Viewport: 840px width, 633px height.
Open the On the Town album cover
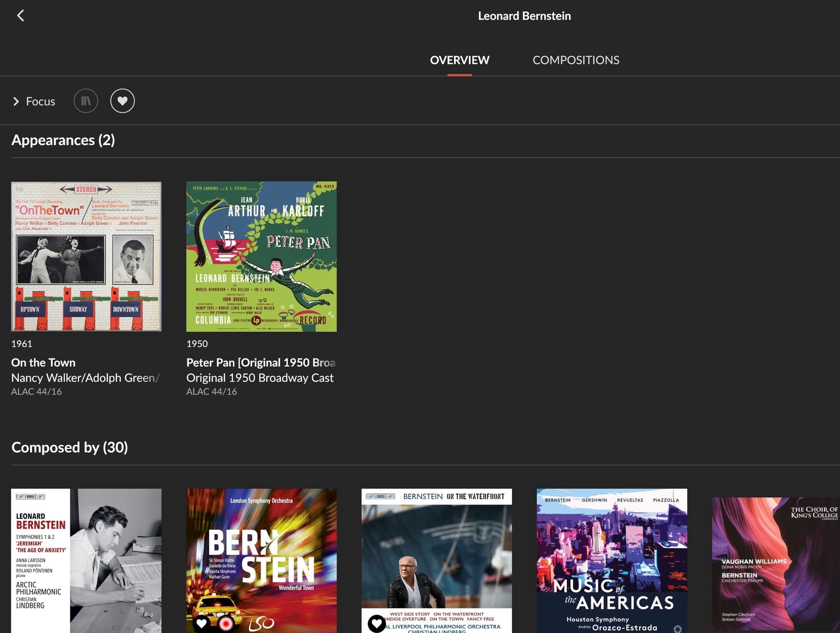point(86,256)
